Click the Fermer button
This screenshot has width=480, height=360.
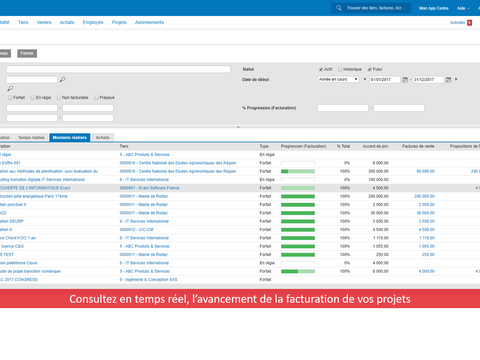click(x=27, y=53)
